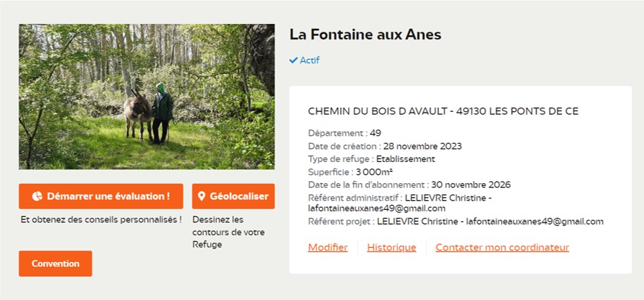This screenshot has width=644, height=300.
Task: Click the Référent administratif email address
Action: click(377, 208)
